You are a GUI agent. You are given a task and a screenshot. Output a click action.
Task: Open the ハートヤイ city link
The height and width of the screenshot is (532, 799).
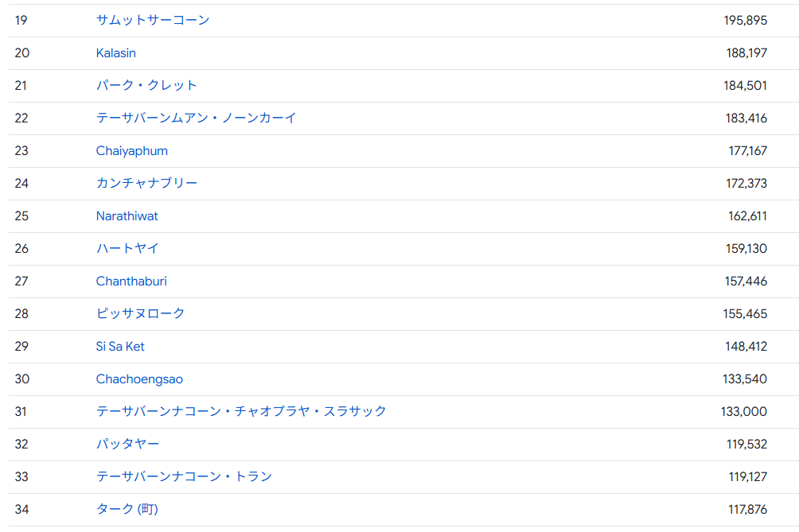(127, 248)
